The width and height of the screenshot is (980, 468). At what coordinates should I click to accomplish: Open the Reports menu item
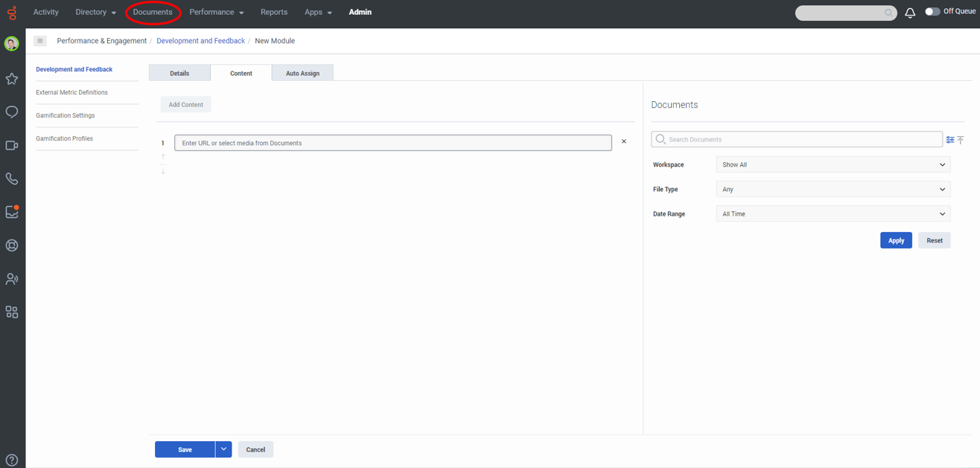pyautogui.click(x=274, y=13)
